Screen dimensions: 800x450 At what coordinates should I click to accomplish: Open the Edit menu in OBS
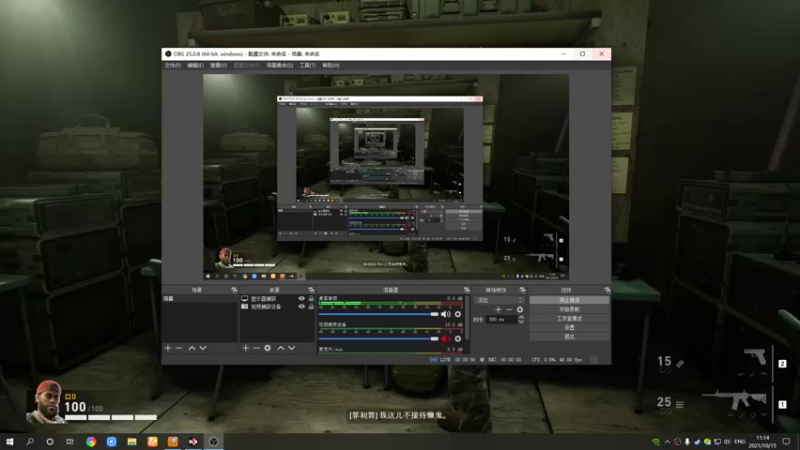[195, 65]
